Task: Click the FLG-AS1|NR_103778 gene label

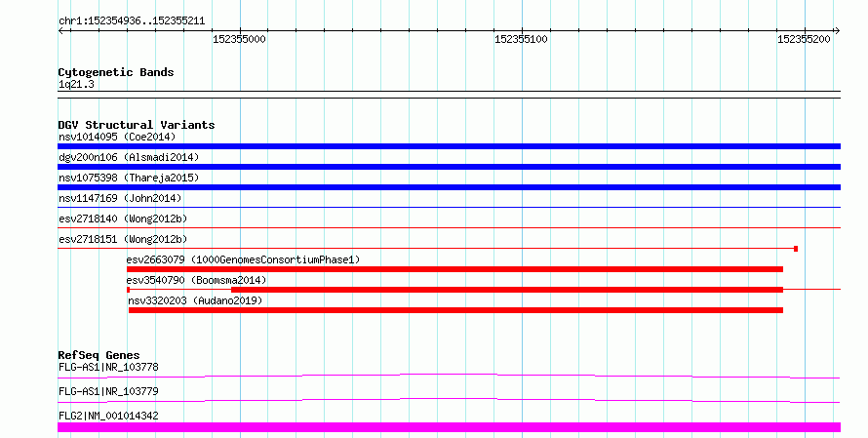Action: tap(108, 367)
